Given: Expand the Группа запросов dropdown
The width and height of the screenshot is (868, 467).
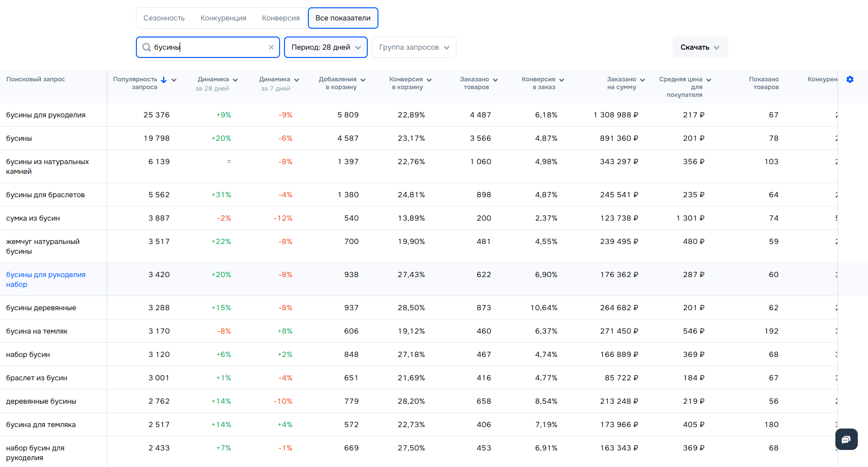Looking at the screenshot, I should pos(414,47).
